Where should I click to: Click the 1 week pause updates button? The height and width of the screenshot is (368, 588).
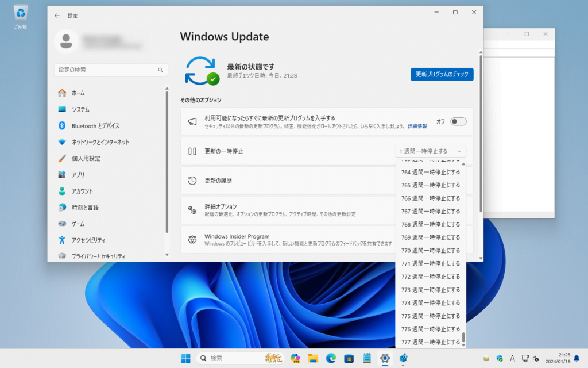(424, 151)
